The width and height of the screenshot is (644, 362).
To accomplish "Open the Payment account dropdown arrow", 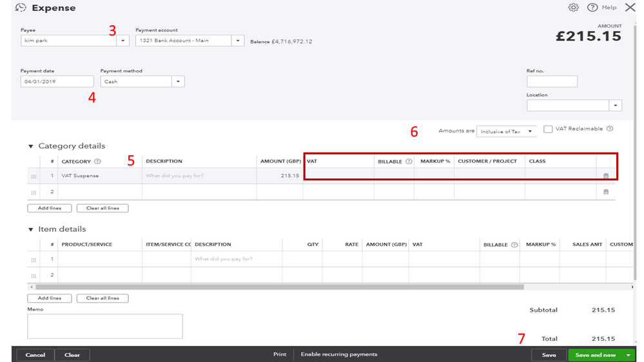I will [238, 41].
